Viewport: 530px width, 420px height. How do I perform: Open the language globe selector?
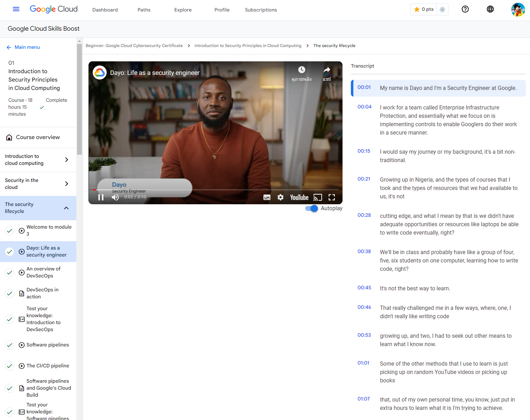tap(490, 9)
